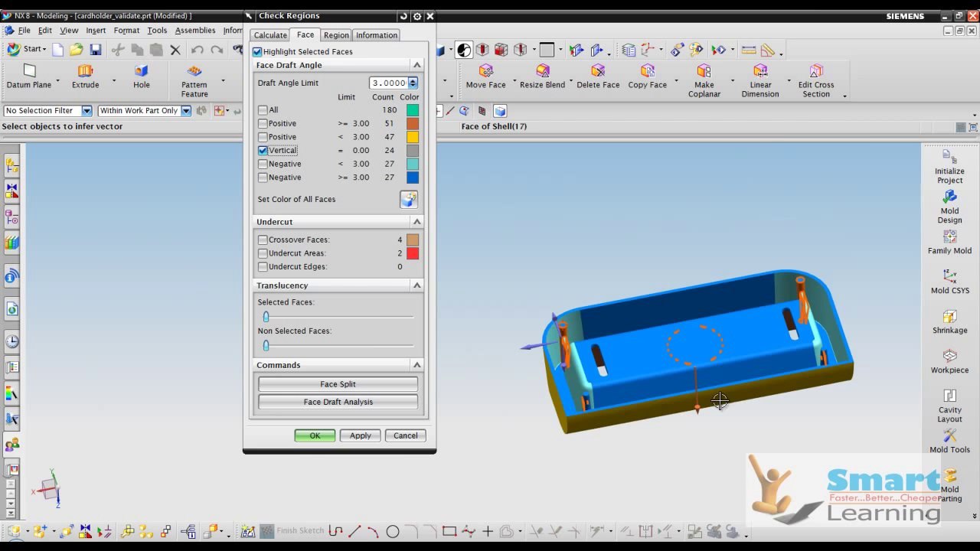The height and width of the screenshot is (551, 980).
Task: Toggle Highlight Selected Faces checkbox
Action: point(257,52)
